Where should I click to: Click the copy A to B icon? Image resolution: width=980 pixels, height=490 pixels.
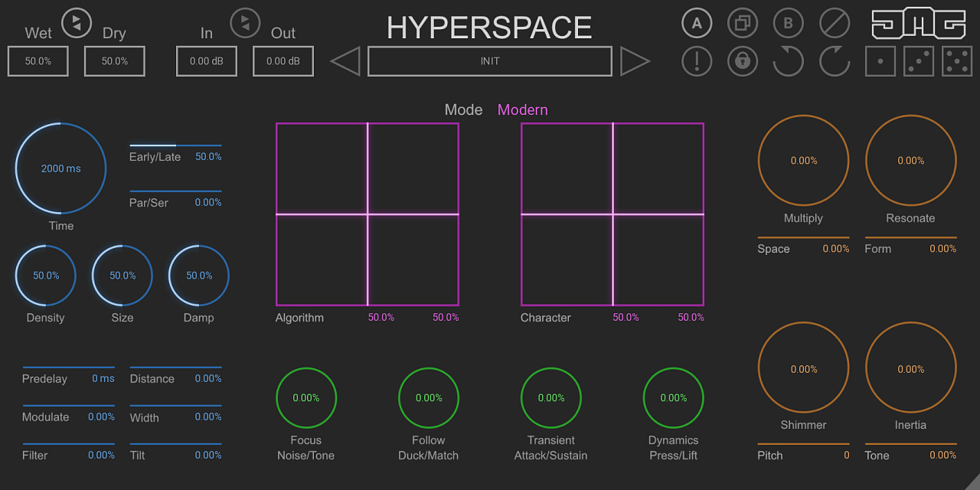[x=742, y=23]
